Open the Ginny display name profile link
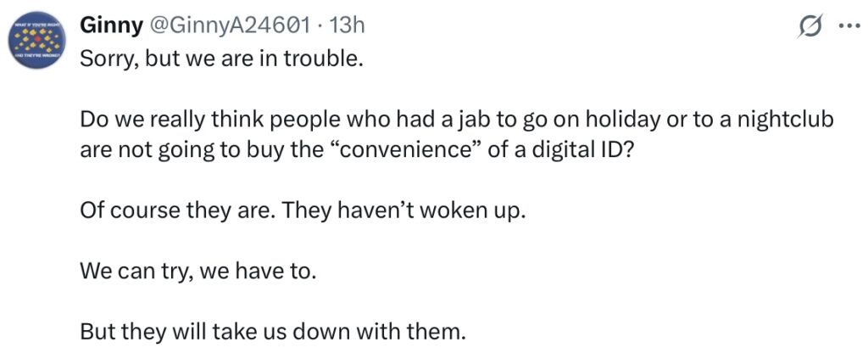The width and height of the screenshot is (868, 359). click(111, 25)
